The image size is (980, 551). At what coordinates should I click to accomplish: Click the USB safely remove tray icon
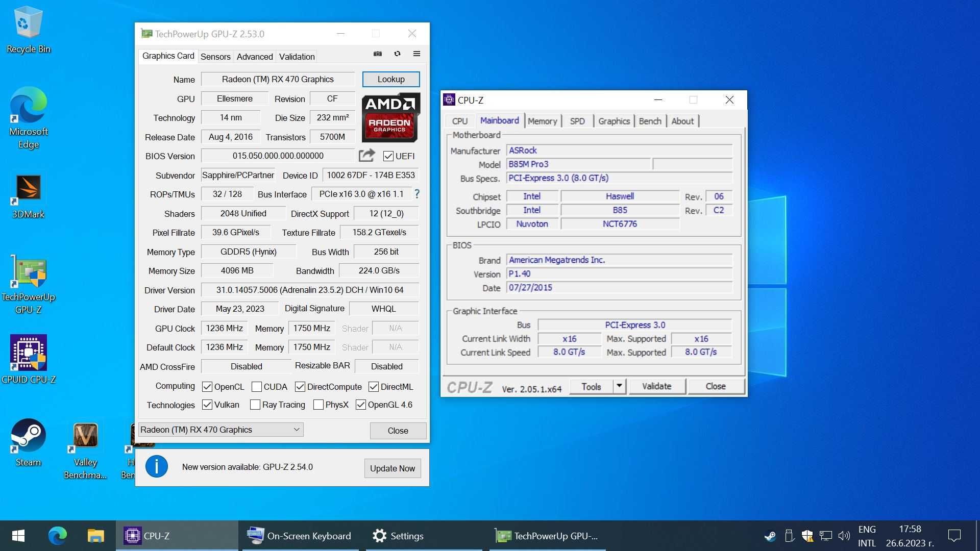[x=789, y=536]
